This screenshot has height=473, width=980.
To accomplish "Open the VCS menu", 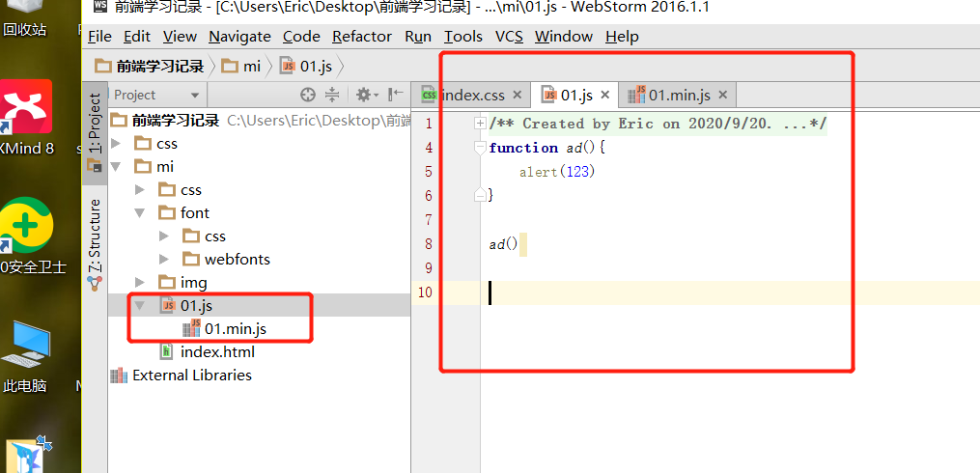I will click(509, 37).
